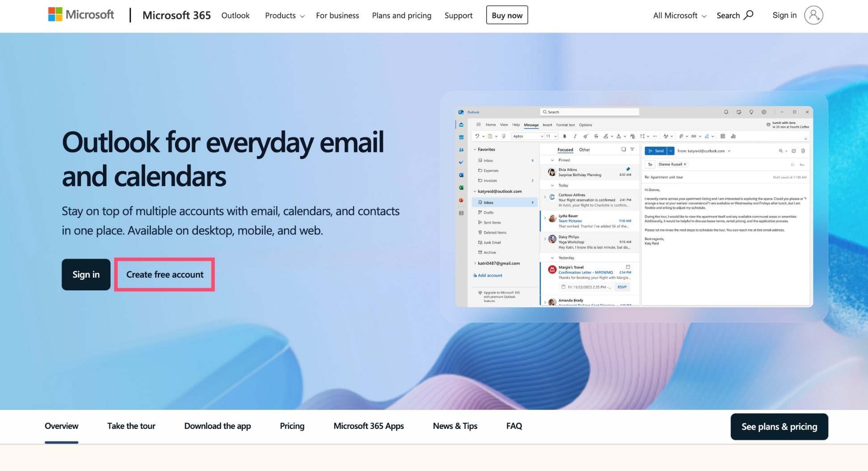Click the lightbulb tips icon in the Outlook preview
This screenshot has width=868, height=471.
pyautogui.click(x=751, y=112)
